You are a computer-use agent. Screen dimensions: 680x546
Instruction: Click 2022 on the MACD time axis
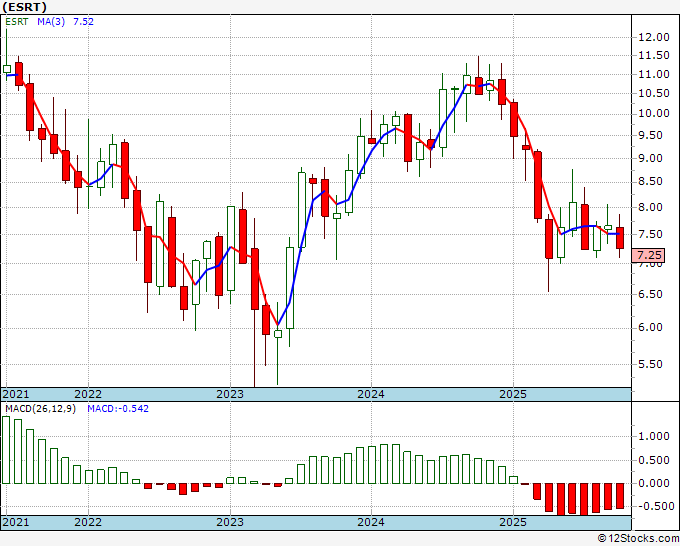[x=88, y=522]
